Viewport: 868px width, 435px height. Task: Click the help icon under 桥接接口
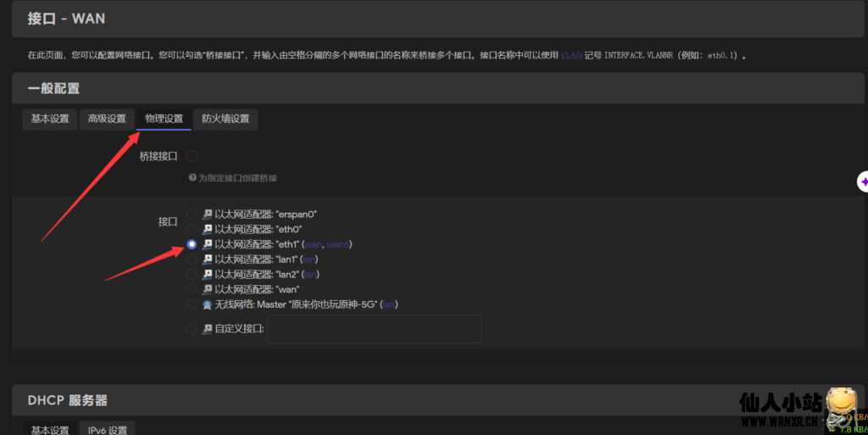pyautogui.click(x=192, y=178)
